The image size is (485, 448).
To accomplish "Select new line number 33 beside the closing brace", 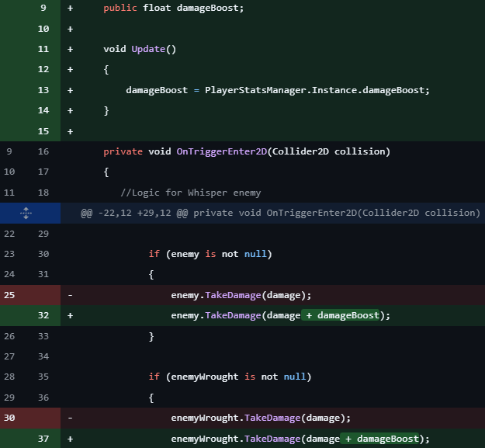I will (x=43, y=336).
